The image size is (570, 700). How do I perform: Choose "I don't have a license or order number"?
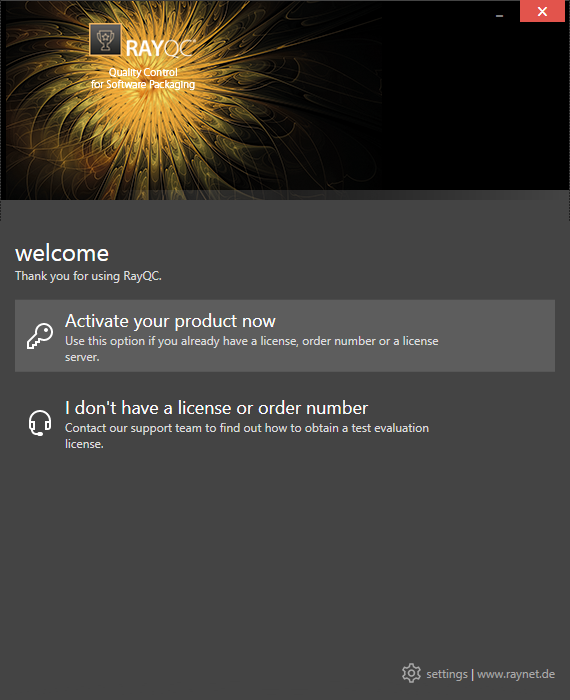pyautogui.click(x=216, y=408)
